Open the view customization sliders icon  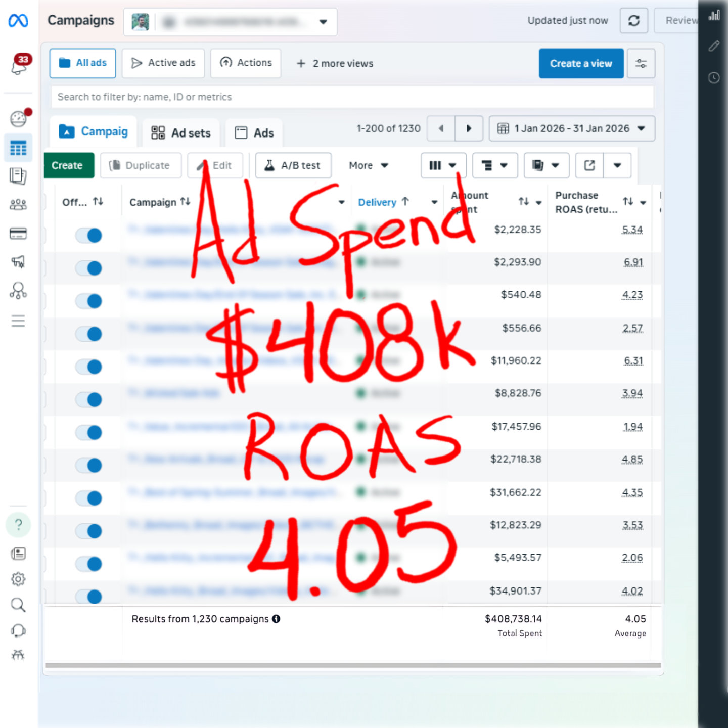(x=641, y=63)
